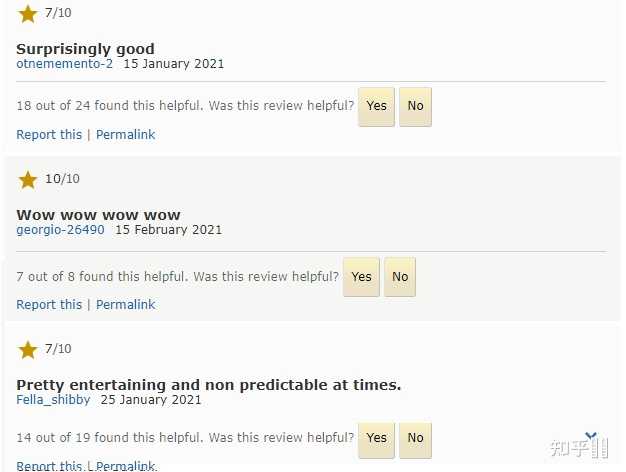Click the gold star next to 10/10
The width and height of the screenshot is (626, 472).
pos(28,180)
